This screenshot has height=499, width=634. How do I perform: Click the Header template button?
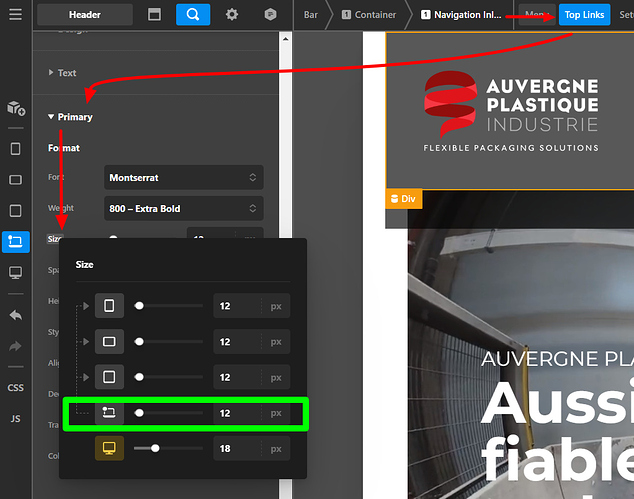click(84, 15)
